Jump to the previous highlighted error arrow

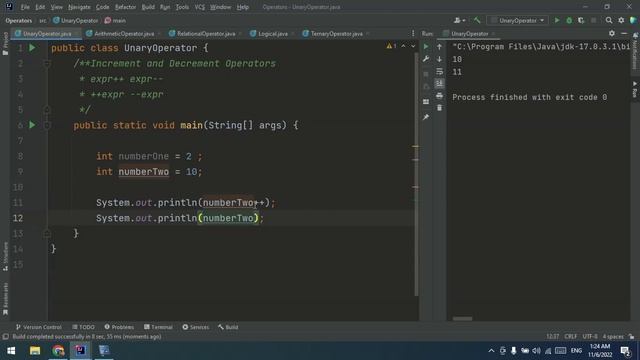[403, 46]
